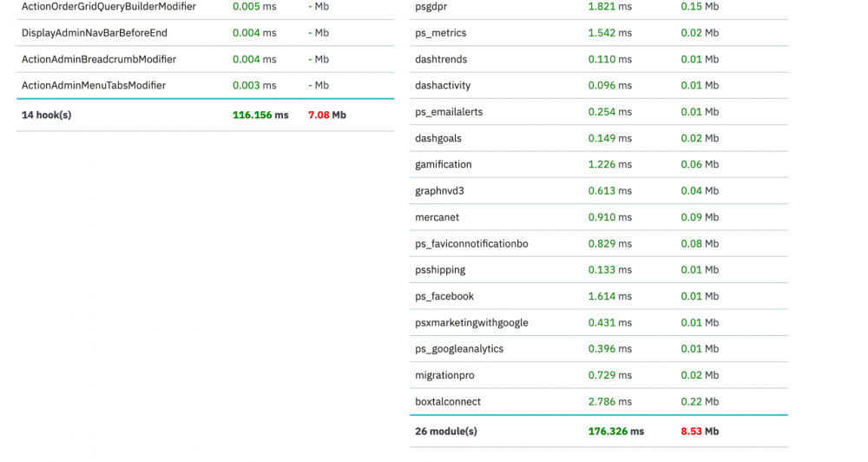Viewport: 868px width, 462px height.
Task: Select the psgdpr module name
Action: [431, 7]
